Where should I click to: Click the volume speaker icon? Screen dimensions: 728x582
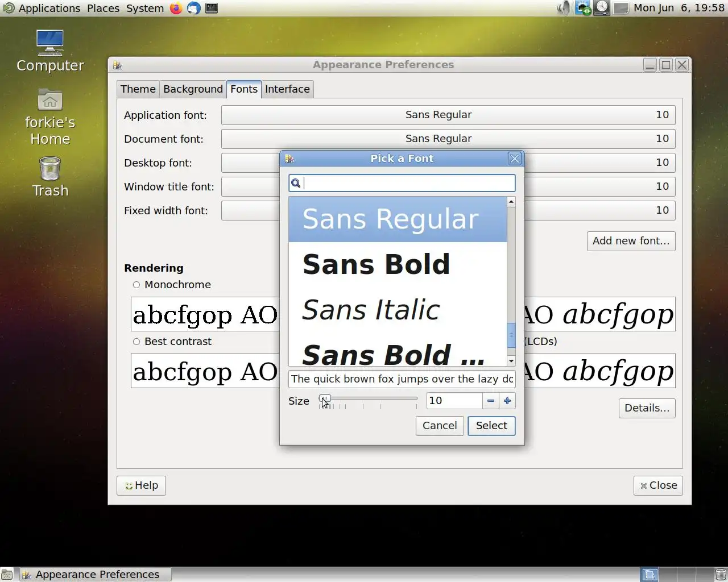click(564, 8)
